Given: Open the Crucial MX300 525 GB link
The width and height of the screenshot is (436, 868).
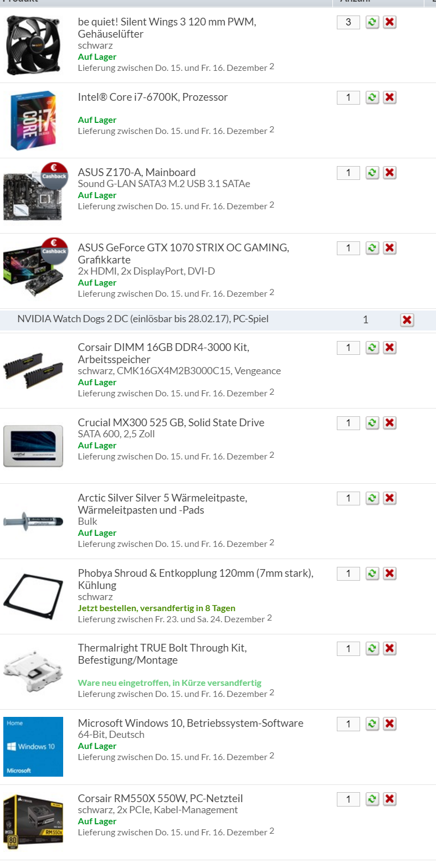Looking at the screenshot, I should [x=171, y=422].
